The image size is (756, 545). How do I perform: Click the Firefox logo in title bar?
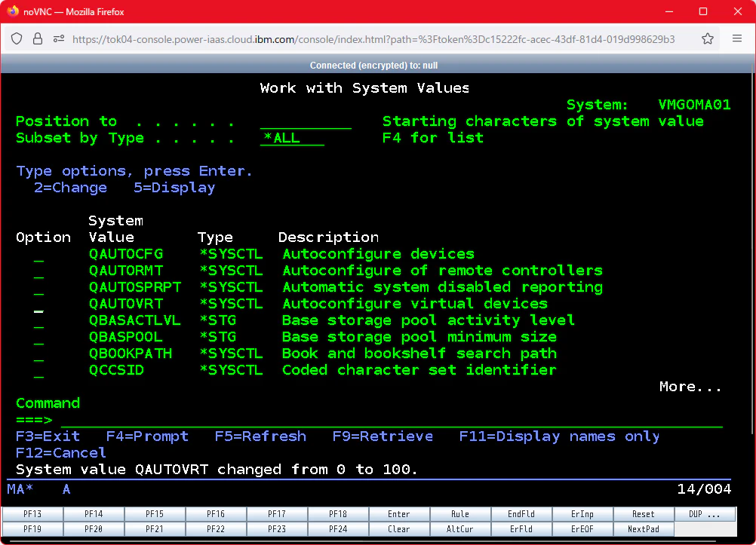coord(13,11)
